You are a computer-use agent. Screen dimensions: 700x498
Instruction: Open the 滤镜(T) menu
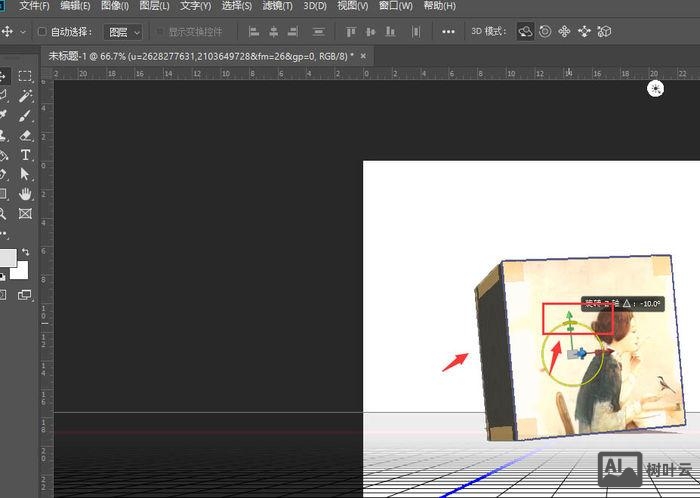click(x=278, y=6)
